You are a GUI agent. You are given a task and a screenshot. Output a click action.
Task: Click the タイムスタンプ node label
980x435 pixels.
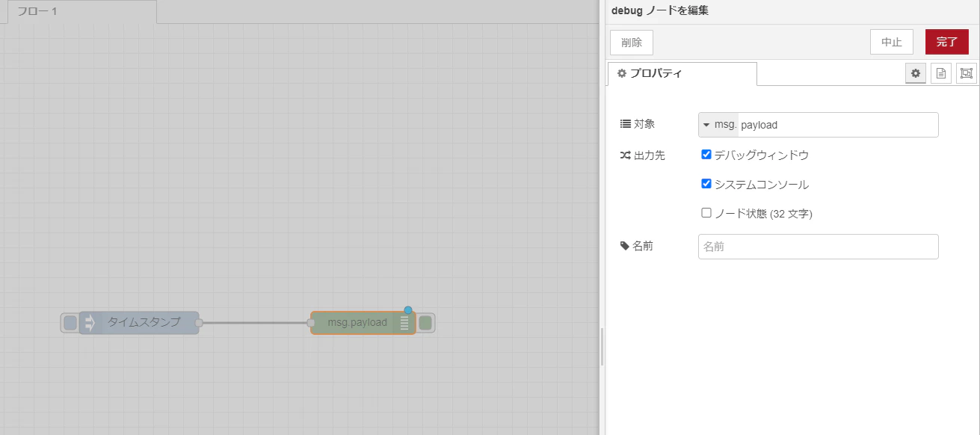click(x=144, y=323)
